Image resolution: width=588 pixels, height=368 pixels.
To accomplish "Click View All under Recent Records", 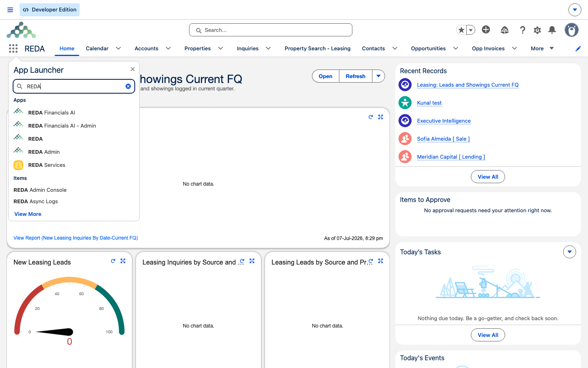I will tap(488, 177).
